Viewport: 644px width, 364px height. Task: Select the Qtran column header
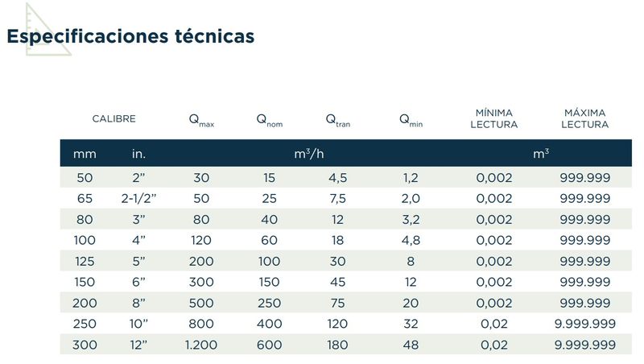pos(337,120)
